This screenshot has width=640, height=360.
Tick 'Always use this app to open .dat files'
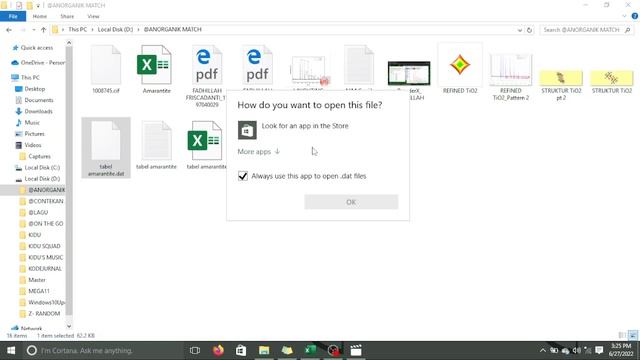(243, 176)
